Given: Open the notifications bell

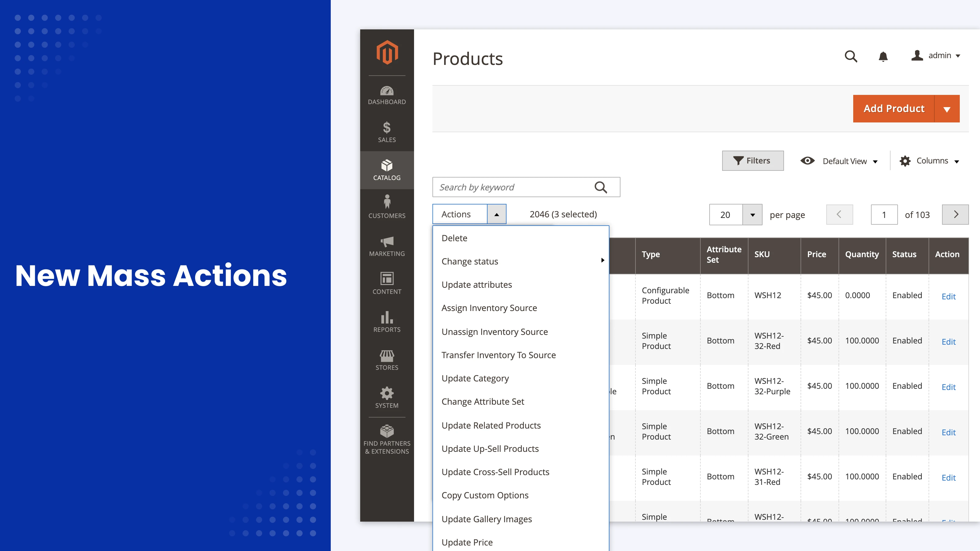Looking at the screenshot, I should tap(883, 56).
